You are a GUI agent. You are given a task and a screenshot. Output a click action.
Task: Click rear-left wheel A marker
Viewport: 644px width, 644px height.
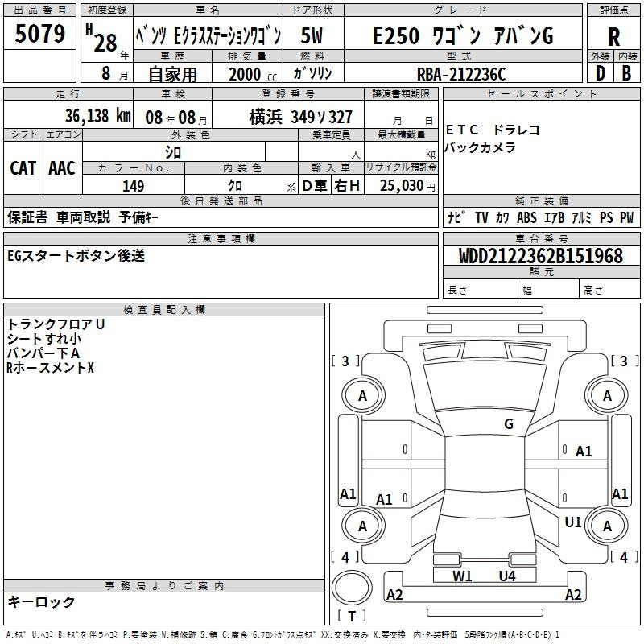click(x=363, y=526)
